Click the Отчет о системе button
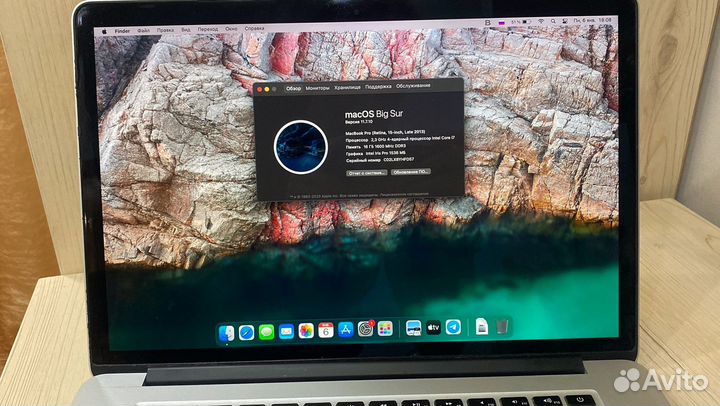 pyautogui.click(x=366, y=173)
